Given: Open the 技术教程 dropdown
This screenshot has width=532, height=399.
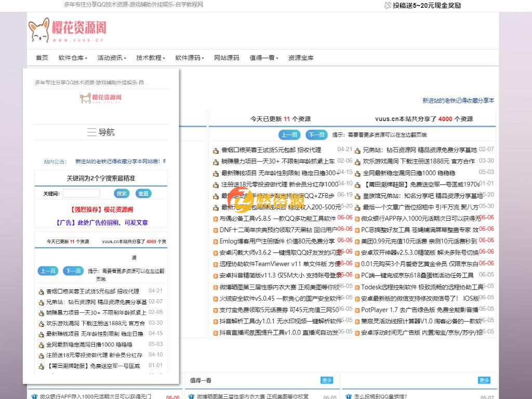Looking at the screenshot, I should [149, 58].
